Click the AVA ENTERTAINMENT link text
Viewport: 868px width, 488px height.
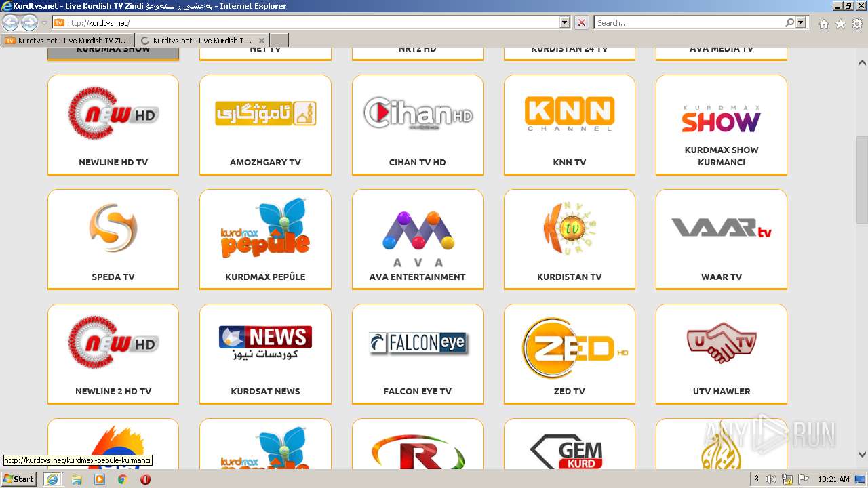coord(418,277)
